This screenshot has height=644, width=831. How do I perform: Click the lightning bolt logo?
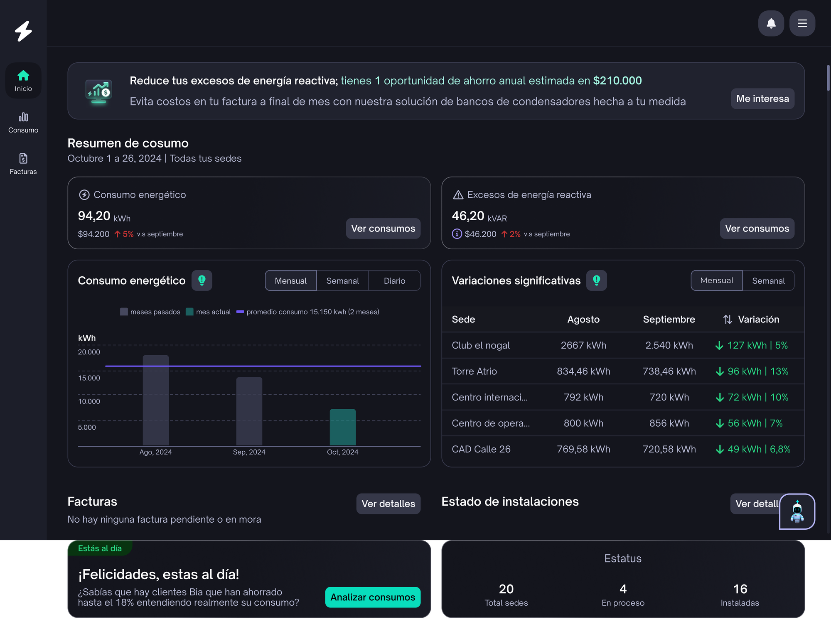point(23,31)
